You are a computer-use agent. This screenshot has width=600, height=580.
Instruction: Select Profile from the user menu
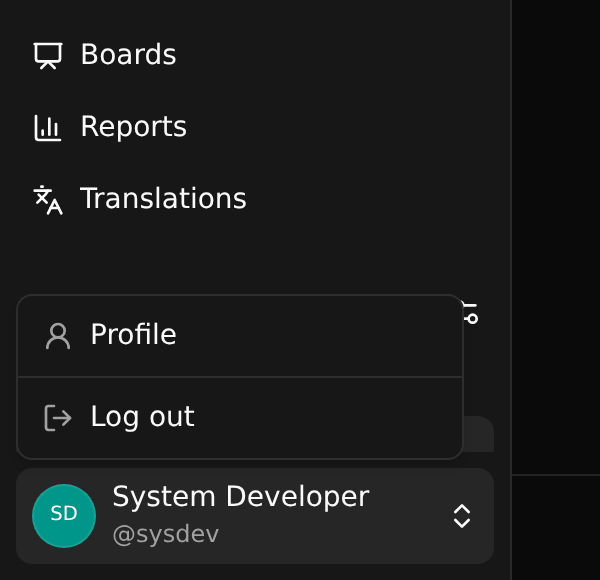[240, 335]
